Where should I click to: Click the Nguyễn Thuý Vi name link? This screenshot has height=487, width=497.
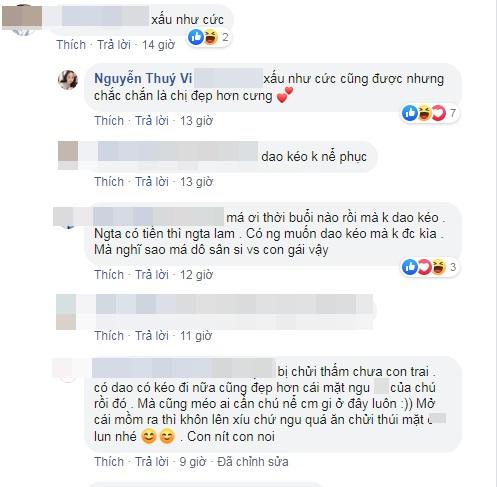143,79
